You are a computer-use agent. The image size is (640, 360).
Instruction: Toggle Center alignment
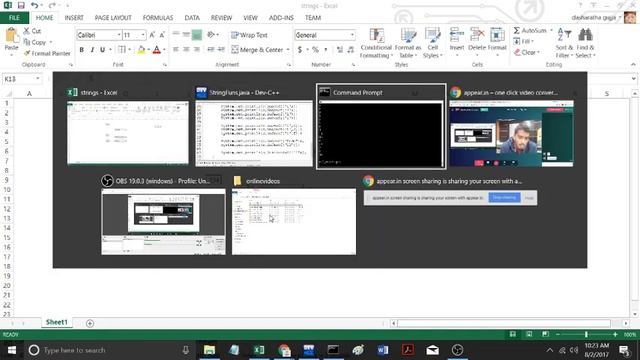click(186, 49)
